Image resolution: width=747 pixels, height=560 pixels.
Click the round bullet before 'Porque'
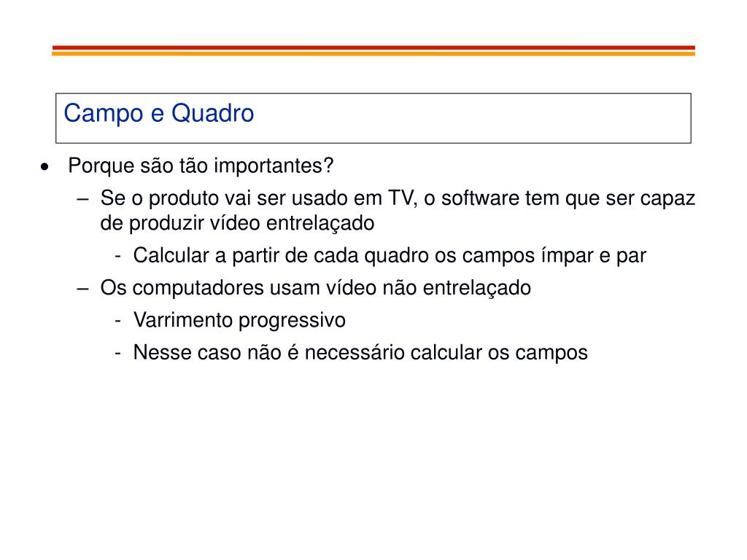click(44, 167)
